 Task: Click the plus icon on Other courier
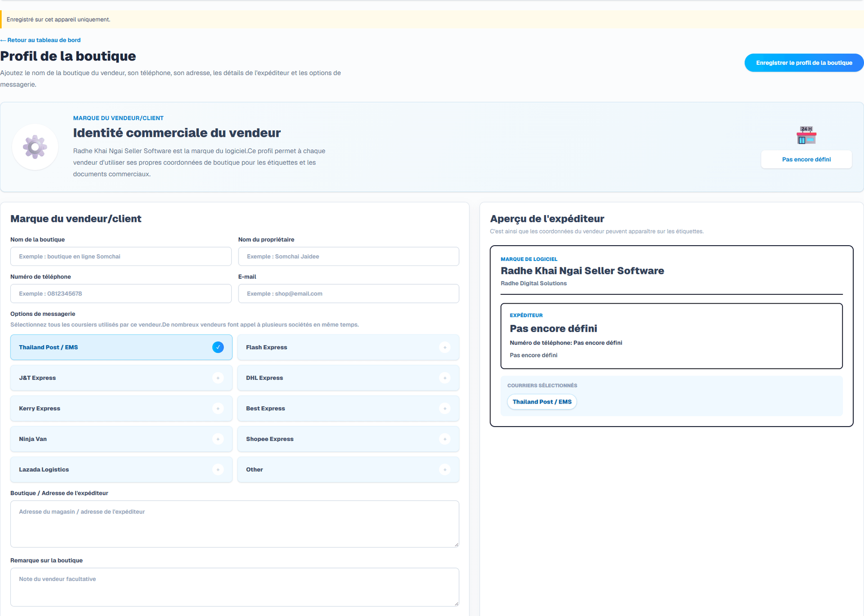coord(445,470)
